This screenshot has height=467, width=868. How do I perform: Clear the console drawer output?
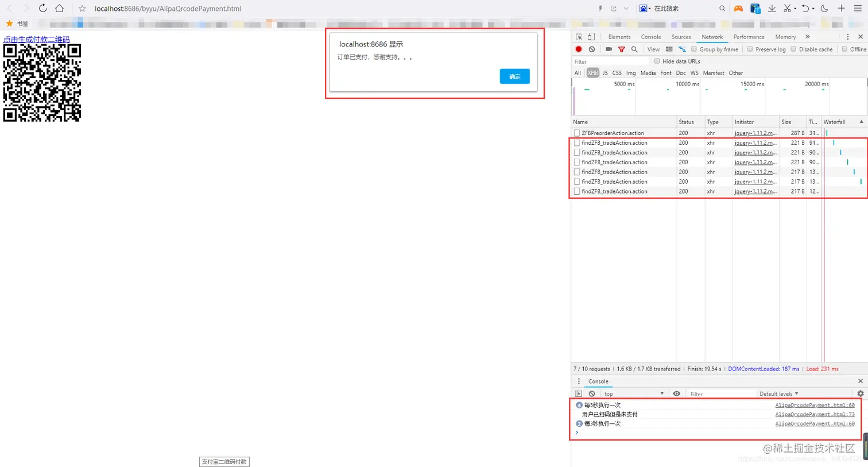[592, 394]
